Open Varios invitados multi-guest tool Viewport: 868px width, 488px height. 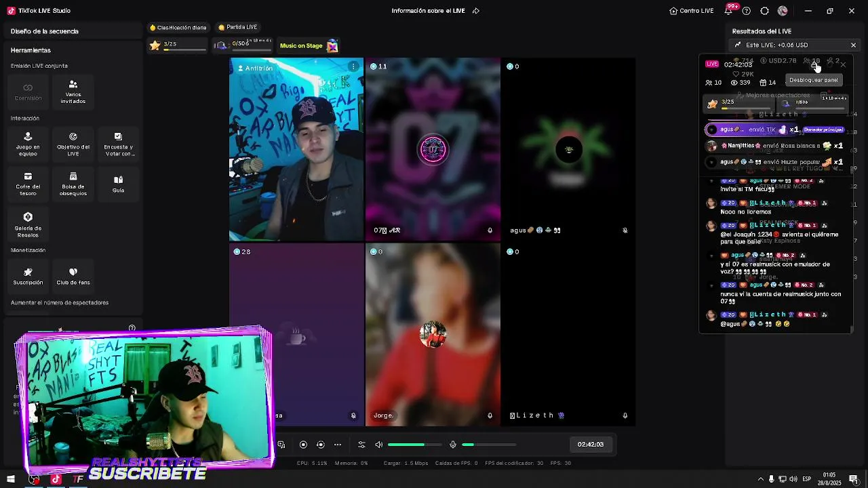pyautogui.click(x=73, y=92)
